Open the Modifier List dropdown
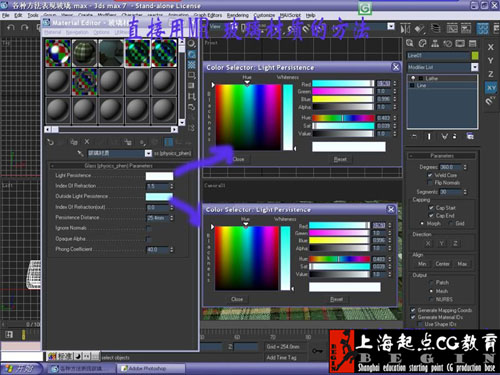The image size is (500, 375). pos(474,67)
